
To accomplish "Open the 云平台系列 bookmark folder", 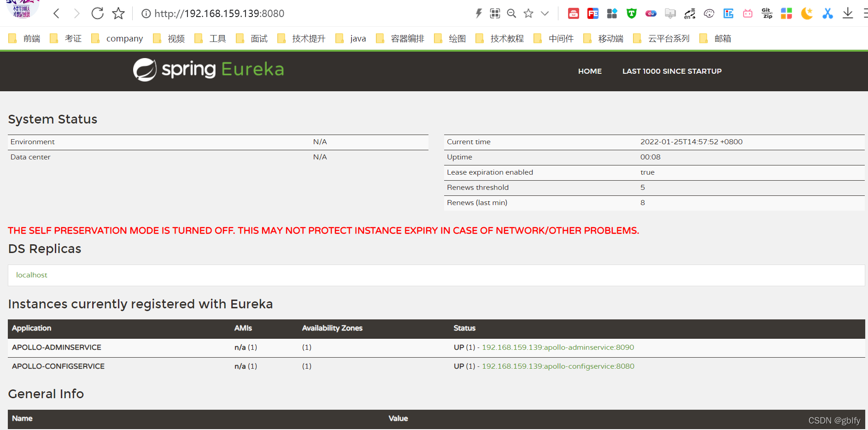I will click(662, 39).
